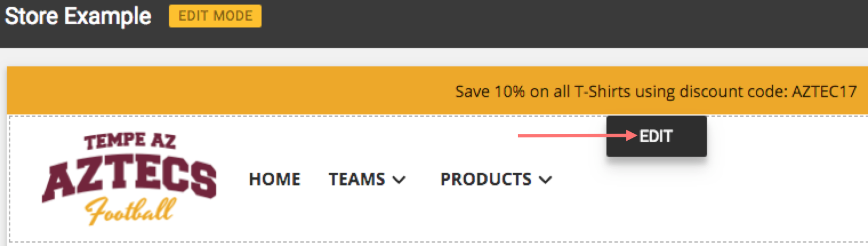Open the HOME navigation item
The image size is (868, 246).
[x=275, y=180]
